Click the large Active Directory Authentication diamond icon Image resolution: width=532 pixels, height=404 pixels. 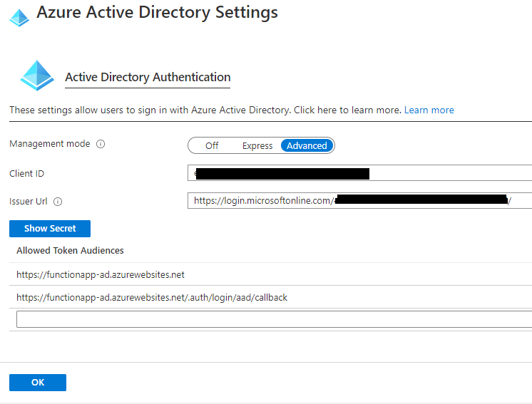(x=37, y=76)
